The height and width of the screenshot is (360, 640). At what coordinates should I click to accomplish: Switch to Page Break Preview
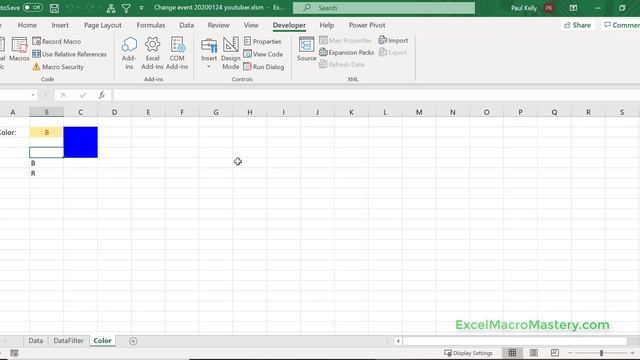click(555, 353)
